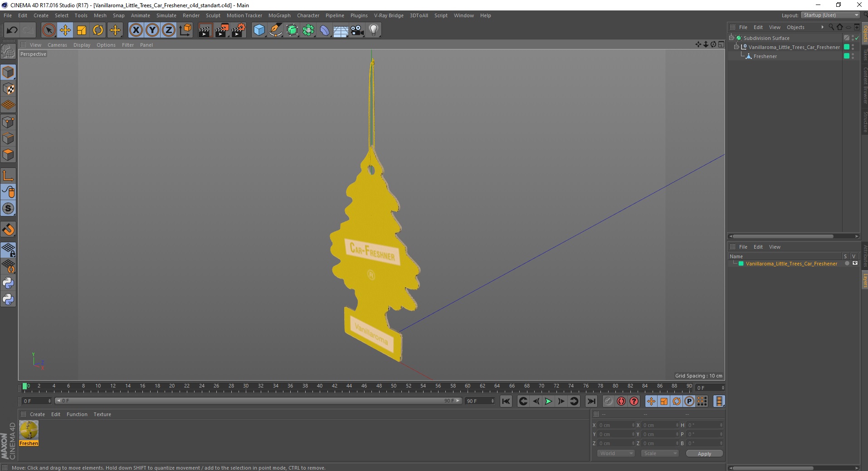The height and width of the screenshot is (471, 868).
Task: Play the animation forward
Action: (548, 401)
